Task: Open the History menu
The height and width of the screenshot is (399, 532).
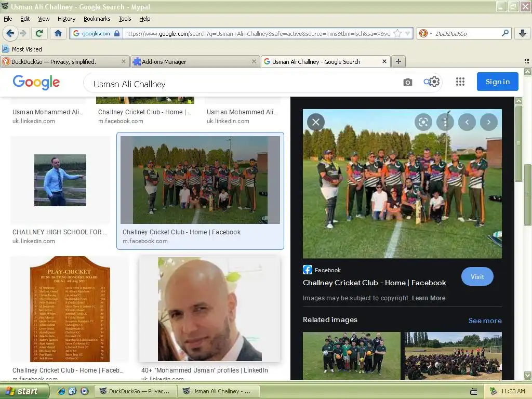Action: 66,19
